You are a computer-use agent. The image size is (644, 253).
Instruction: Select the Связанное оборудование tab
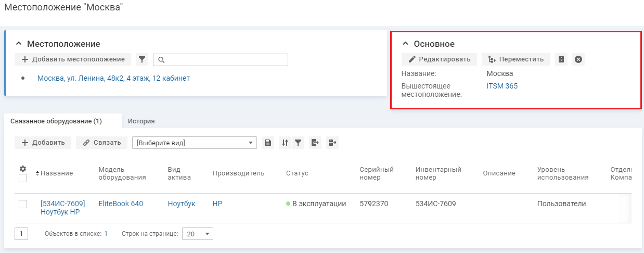coord(56,121)
